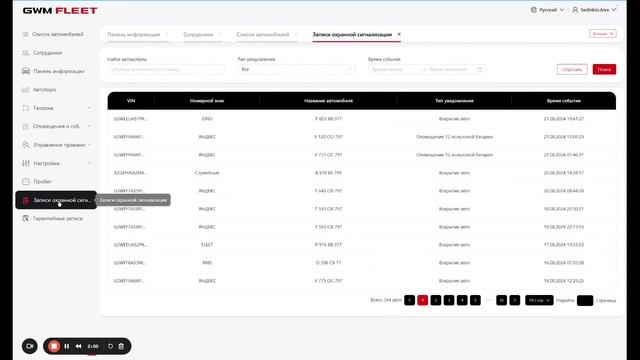The height and width of the screenshot is (360, 640).
Task: Open the 10/стр page size dropdown
Action: point(539,300)
